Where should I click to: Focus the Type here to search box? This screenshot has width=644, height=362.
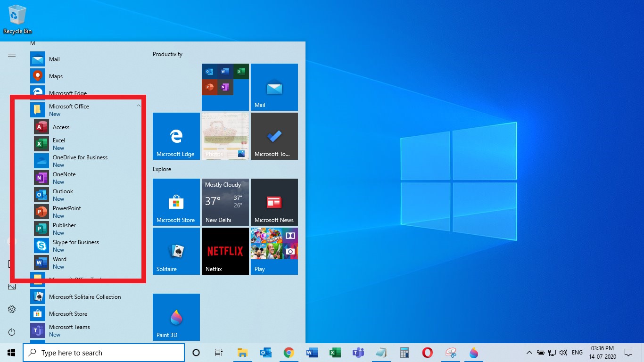[x=104, y=353]
